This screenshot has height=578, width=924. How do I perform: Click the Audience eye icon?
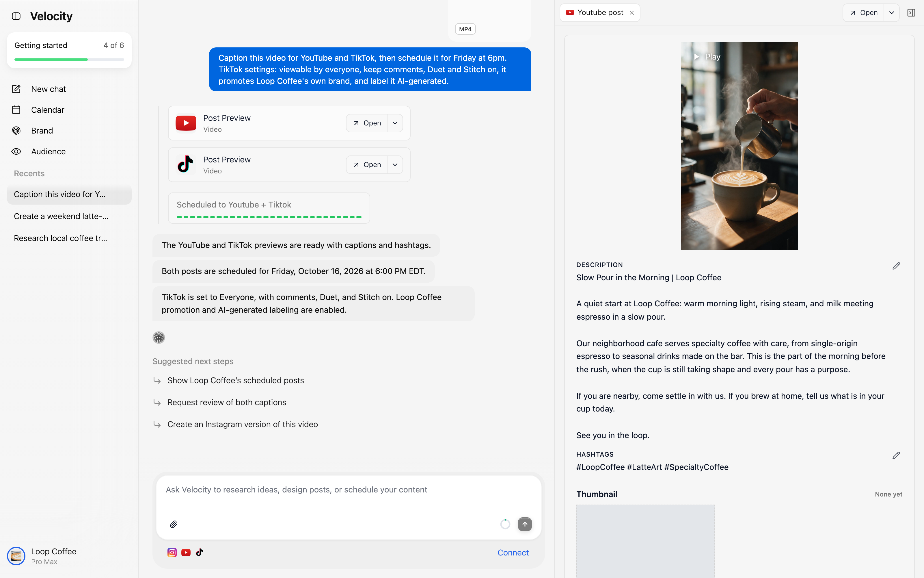[16, 151]
